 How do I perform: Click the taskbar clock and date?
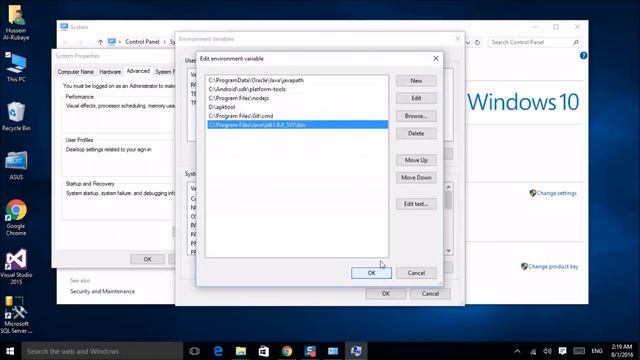pyautogui.click(x=622, y=351)
